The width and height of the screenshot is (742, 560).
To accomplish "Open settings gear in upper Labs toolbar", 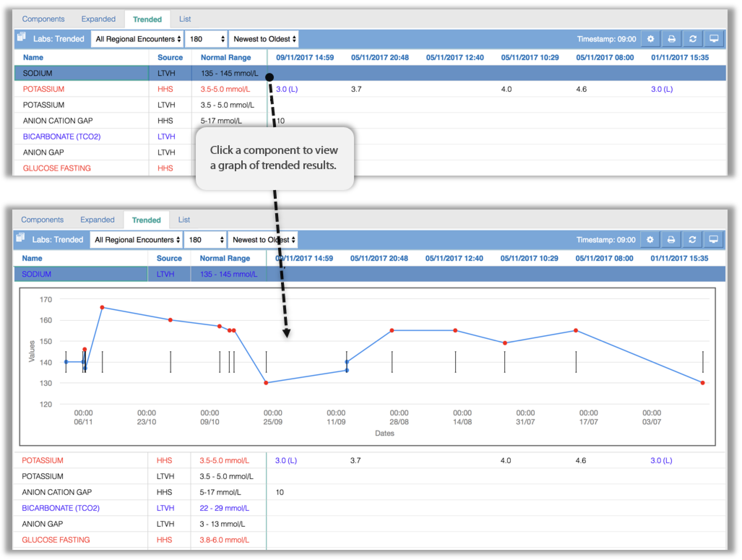I will (x=650, y=39).
